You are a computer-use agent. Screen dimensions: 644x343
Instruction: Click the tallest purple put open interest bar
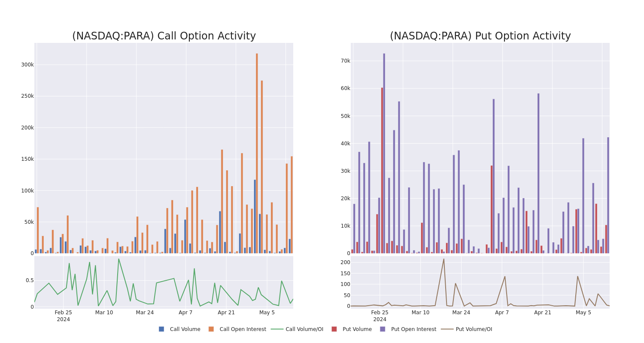click(384, 153)
